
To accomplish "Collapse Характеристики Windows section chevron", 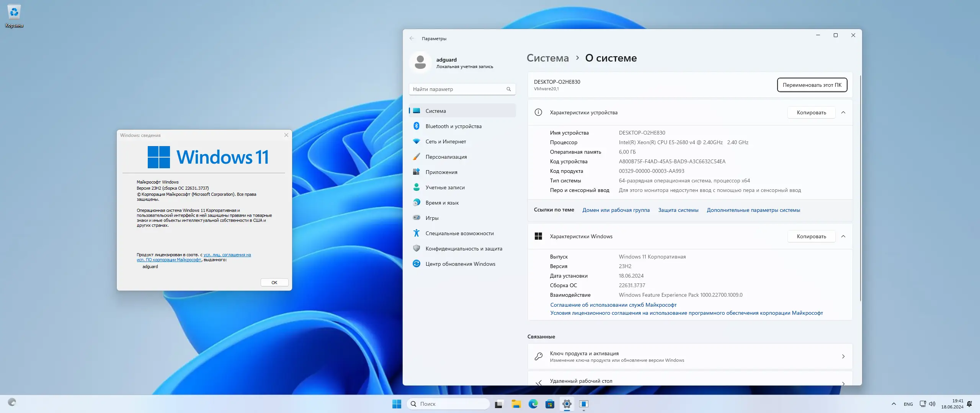I will (843, 236).
